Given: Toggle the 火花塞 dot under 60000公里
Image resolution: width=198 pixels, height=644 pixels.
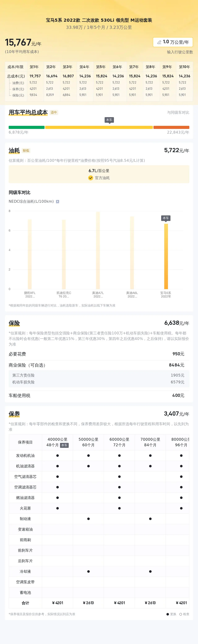Looking at the screenshot, I should pos(119,508).
